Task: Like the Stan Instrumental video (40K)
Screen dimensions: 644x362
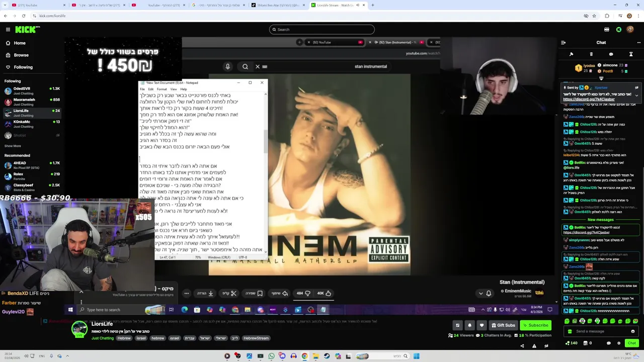Action: pyautogui.click(x=324, y=293)
